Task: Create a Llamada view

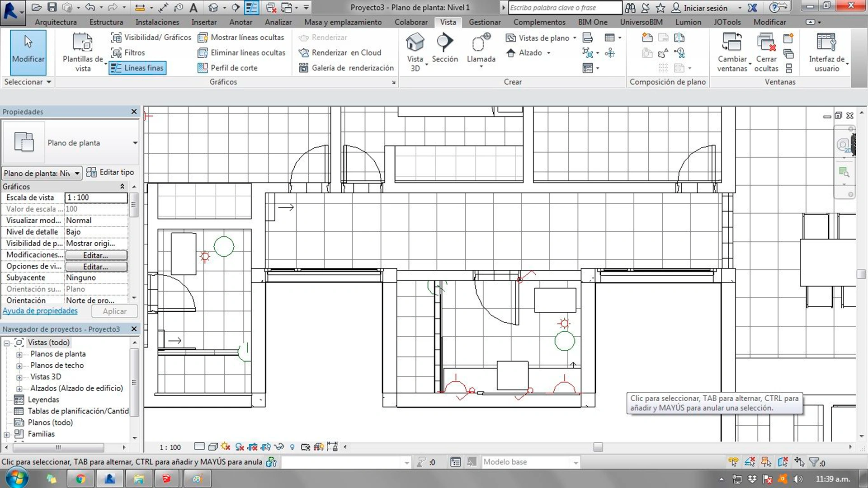Action: 480,50
